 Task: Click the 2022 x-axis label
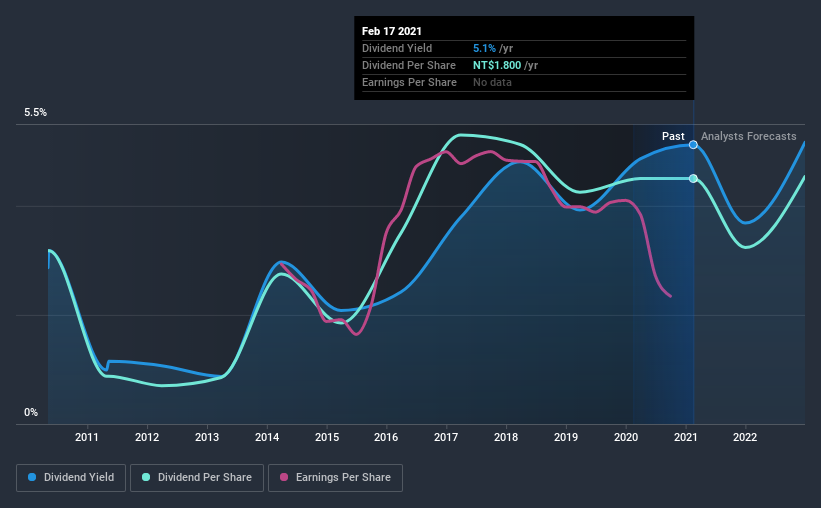pyautogui.click(x=745, y=437)
